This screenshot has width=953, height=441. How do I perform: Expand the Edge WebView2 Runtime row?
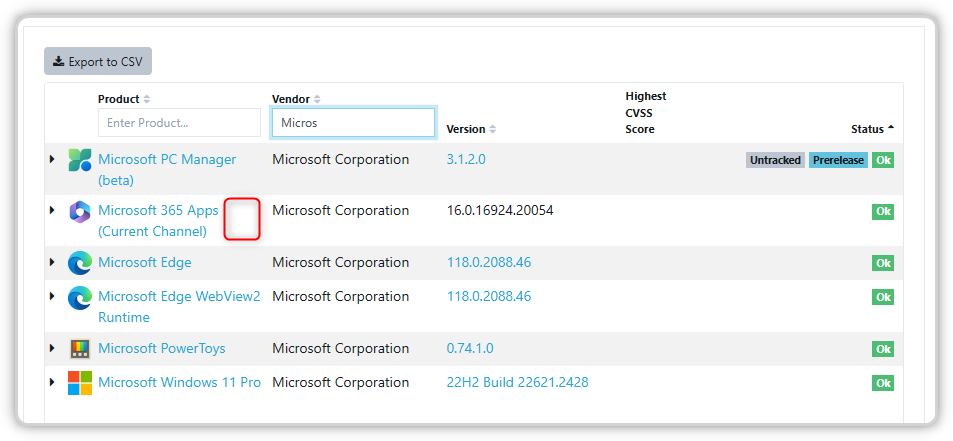coord(52,296)
